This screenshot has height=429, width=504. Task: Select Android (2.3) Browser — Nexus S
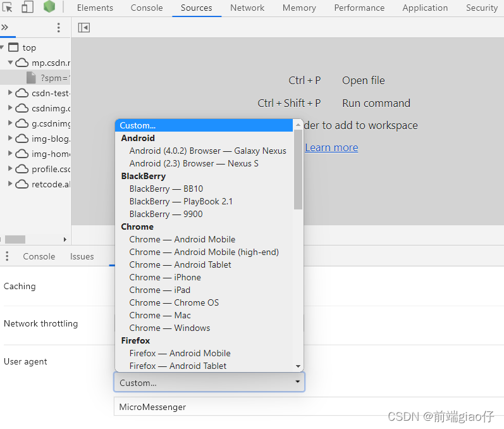(x=204, y=163)
